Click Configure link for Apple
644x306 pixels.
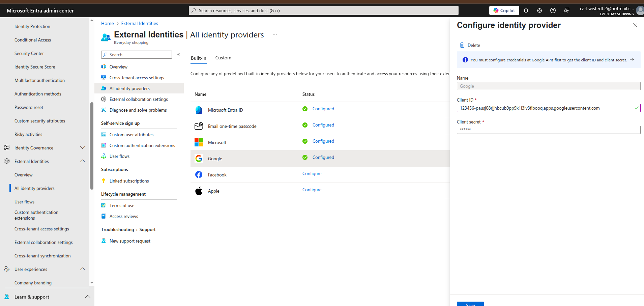312,190
